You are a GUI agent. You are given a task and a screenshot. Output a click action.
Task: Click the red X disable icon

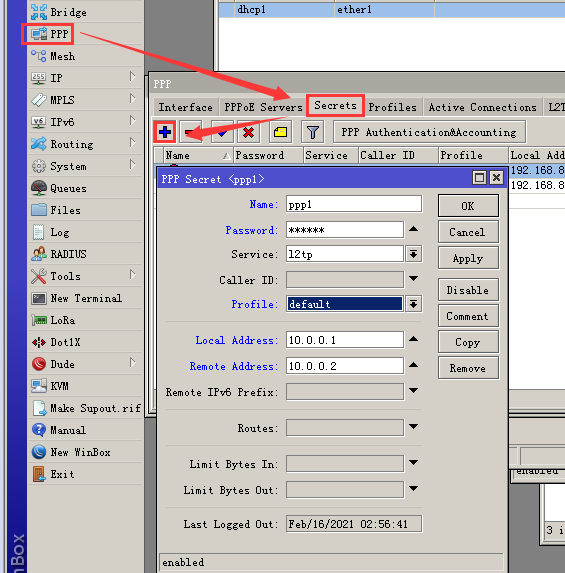point(248,132)
